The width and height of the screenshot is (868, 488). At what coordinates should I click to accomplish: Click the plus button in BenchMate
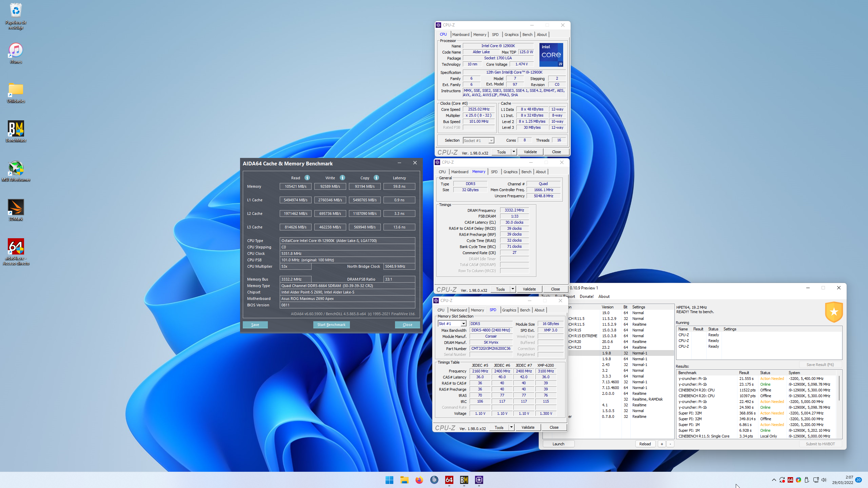pyautogui.click(x=662, y=444)
